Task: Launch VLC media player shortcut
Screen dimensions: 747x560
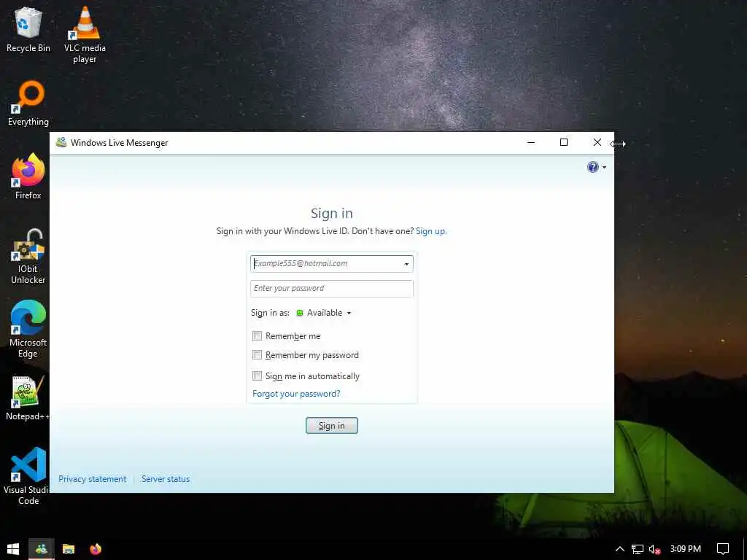Action: pyautogui.click(x=85, y=34)
